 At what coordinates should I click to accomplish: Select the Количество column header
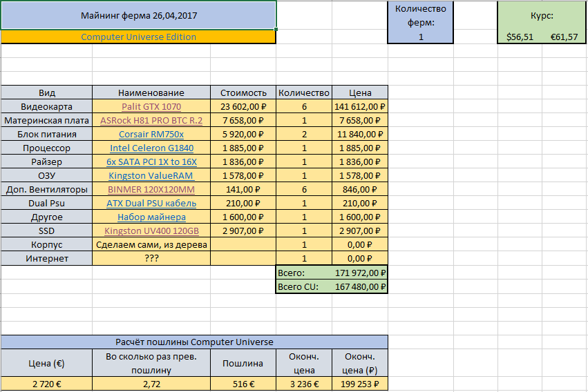pos(304,92)
